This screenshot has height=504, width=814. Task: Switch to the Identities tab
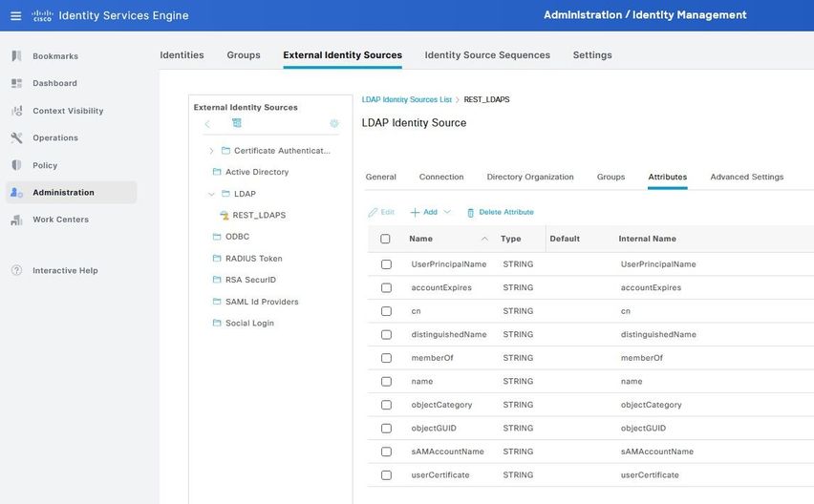[182, 55]
